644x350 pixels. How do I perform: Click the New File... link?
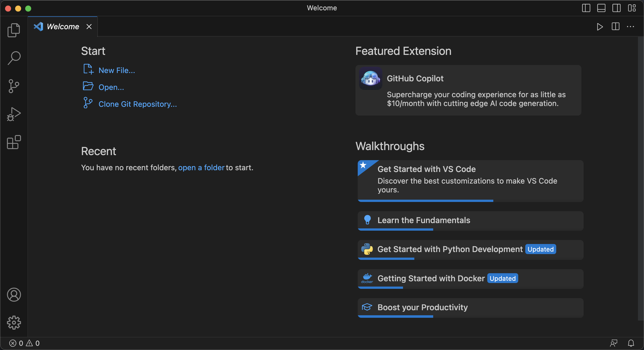click(116, 71)
